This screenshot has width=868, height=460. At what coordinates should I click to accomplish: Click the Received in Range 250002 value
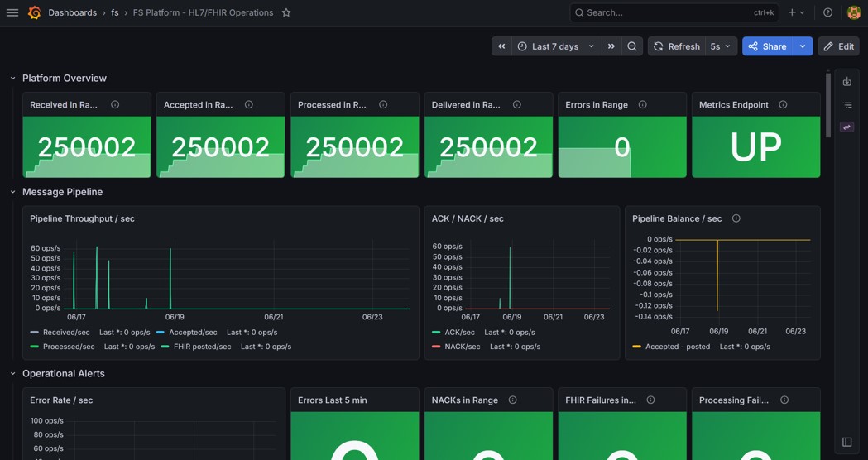87,147
